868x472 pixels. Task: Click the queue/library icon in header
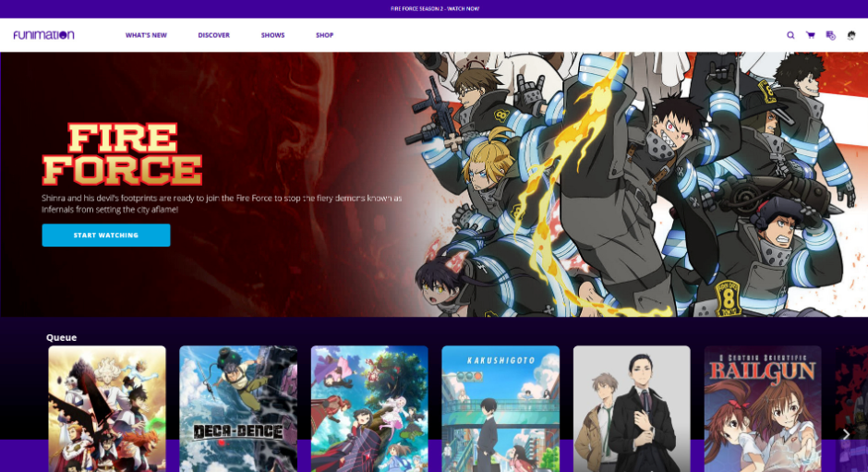830,35
